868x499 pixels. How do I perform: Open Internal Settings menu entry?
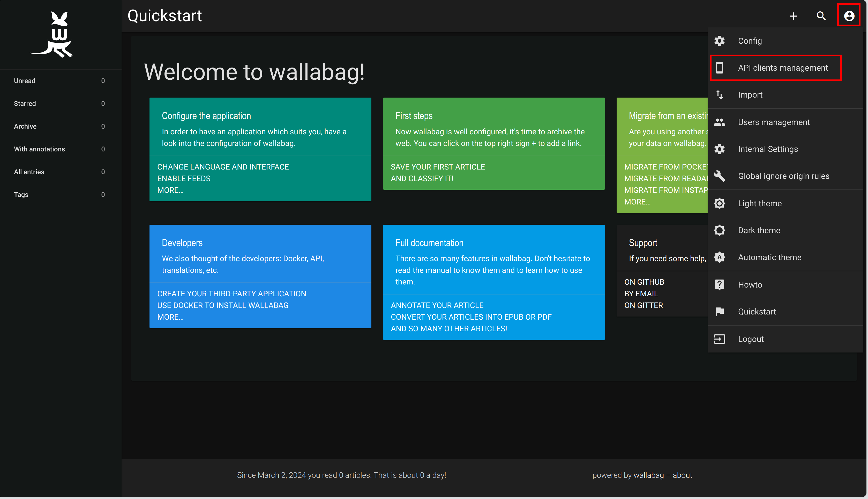(x=785, y=149)
